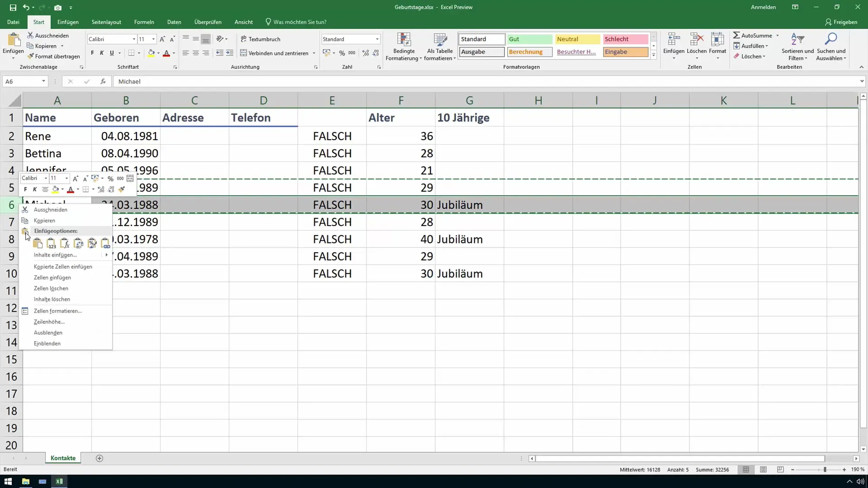
Task: Click the Suchen und Auswählen button
Action: pos(831,47)
